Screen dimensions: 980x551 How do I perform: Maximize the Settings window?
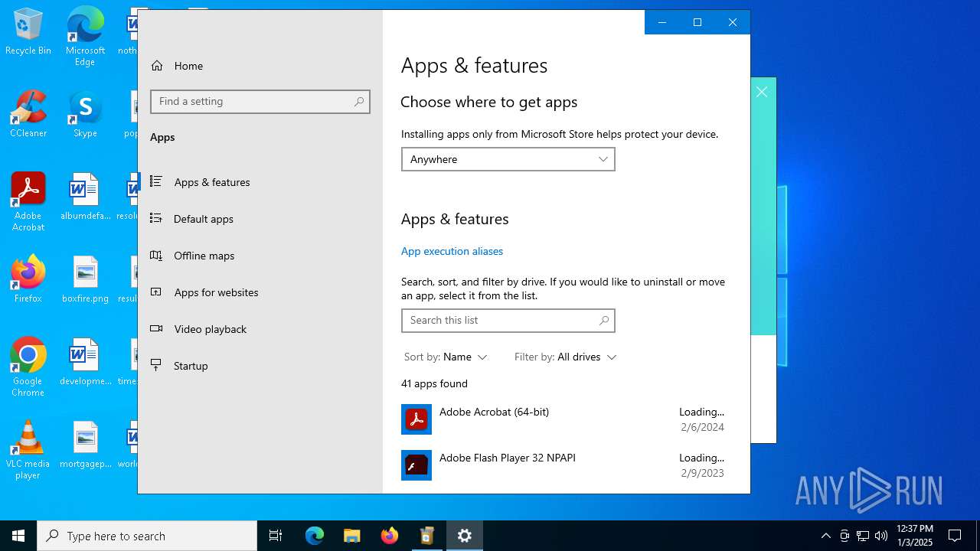pyautogui.click(x=697, y=22)
